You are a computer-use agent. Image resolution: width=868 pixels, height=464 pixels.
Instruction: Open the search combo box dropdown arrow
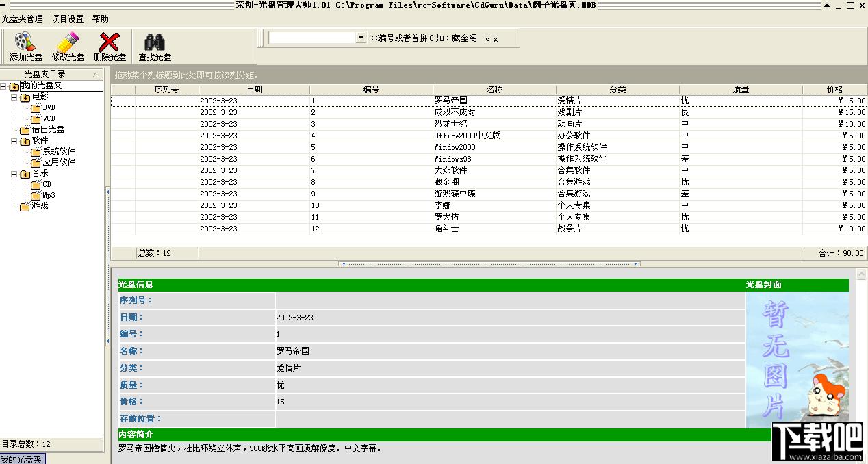click(x=361, y=38)
